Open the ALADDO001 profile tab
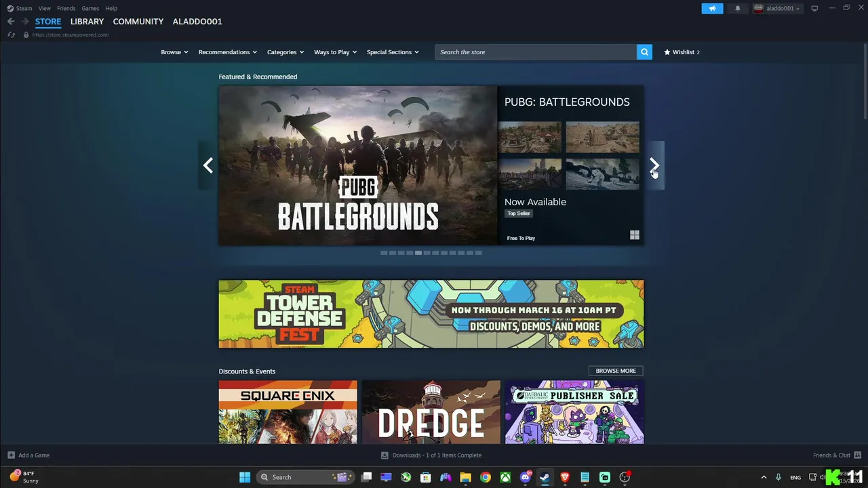868x488 pixels. 197,22
